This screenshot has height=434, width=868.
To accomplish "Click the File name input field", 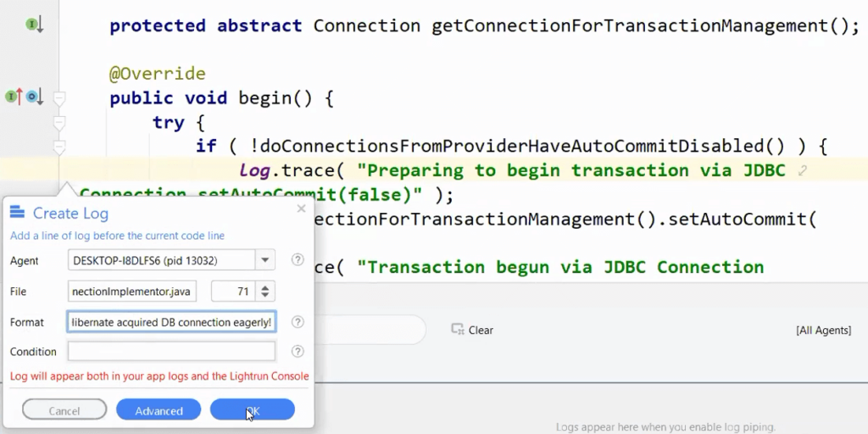I will [131, 292].
